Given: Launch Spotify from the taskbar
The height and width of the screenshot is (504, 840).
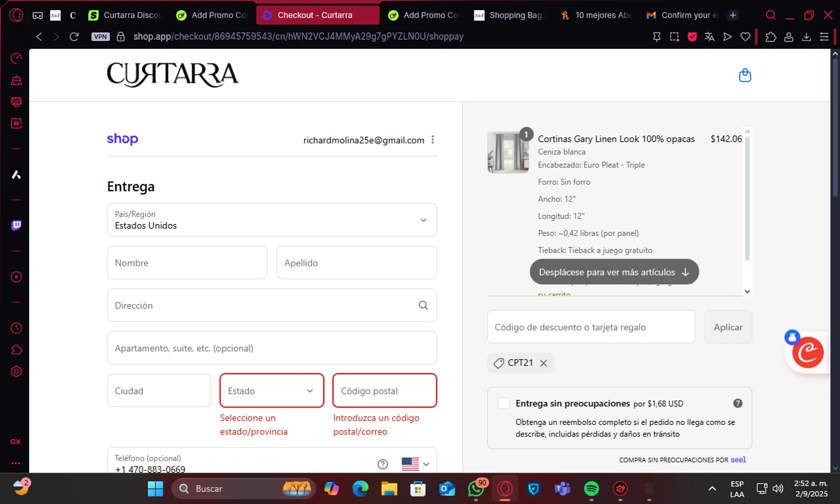Looking at the screenshot, I should [591, 488].
